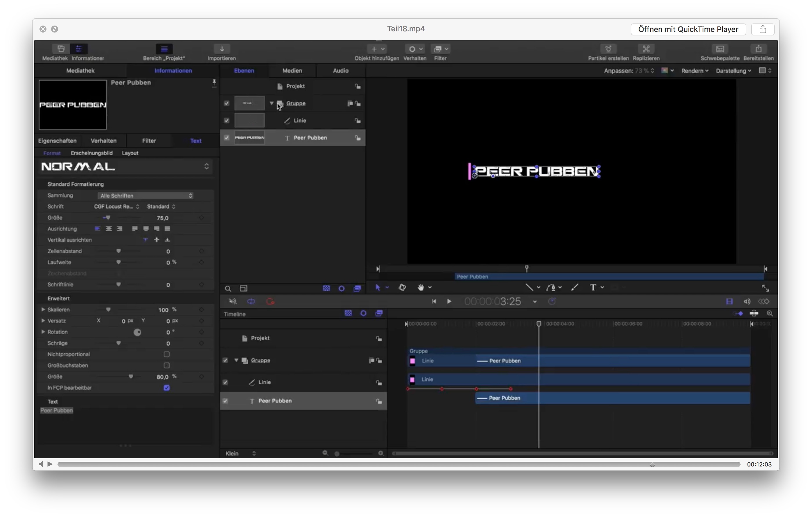Click the Laufweite slider

119,262
